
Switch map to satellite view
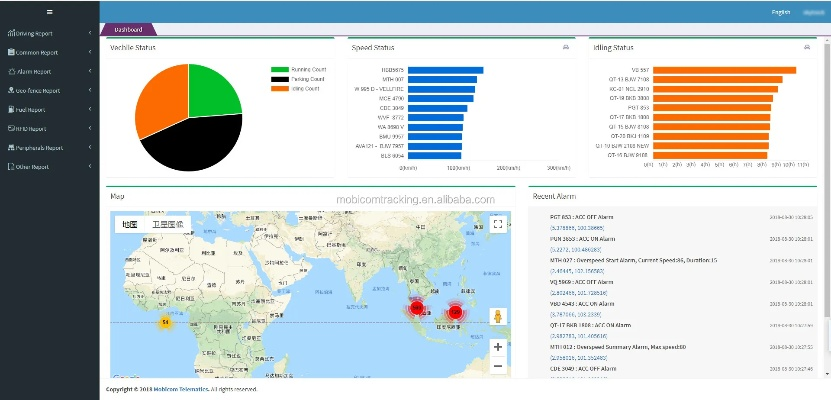click(x=167, y=225)
